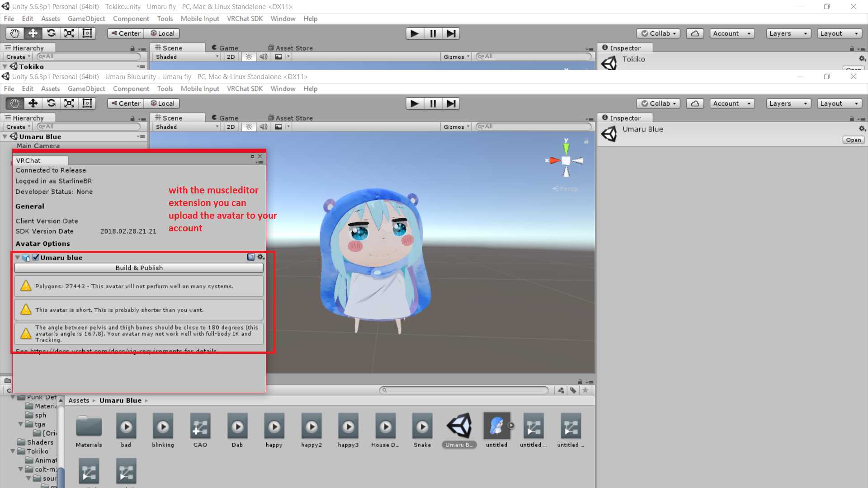Click the Open button in Inspector
Viewport: 868px width, 488px height.
coord(853,140)
